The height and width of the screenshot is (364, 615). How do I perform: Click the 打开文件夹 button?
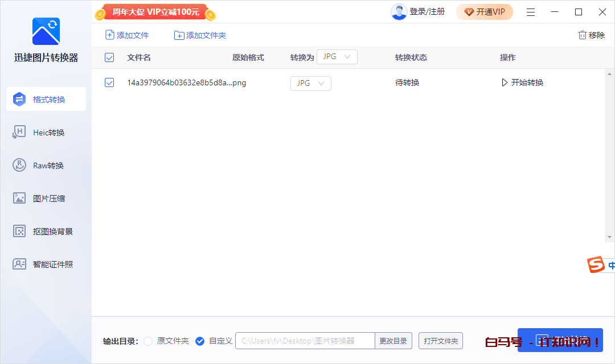[x=441, y=341]
